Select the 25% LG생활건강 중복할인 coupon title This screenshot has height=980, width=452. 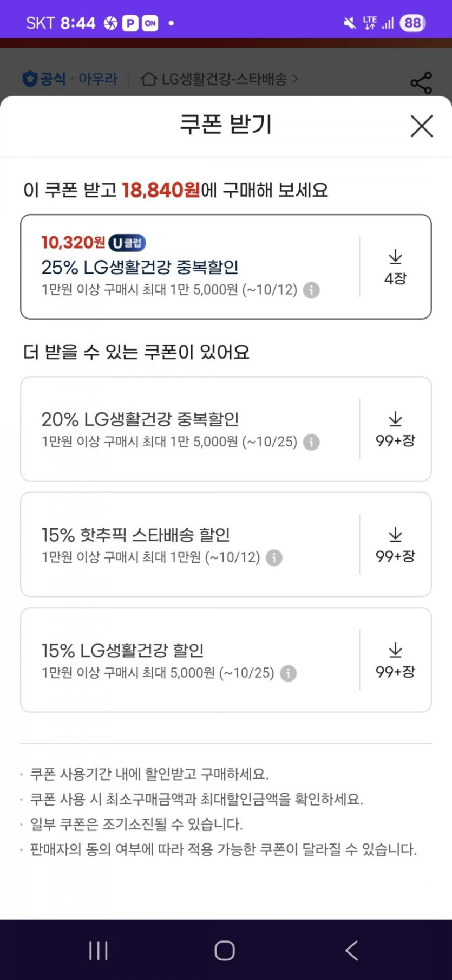pos(140,267)
